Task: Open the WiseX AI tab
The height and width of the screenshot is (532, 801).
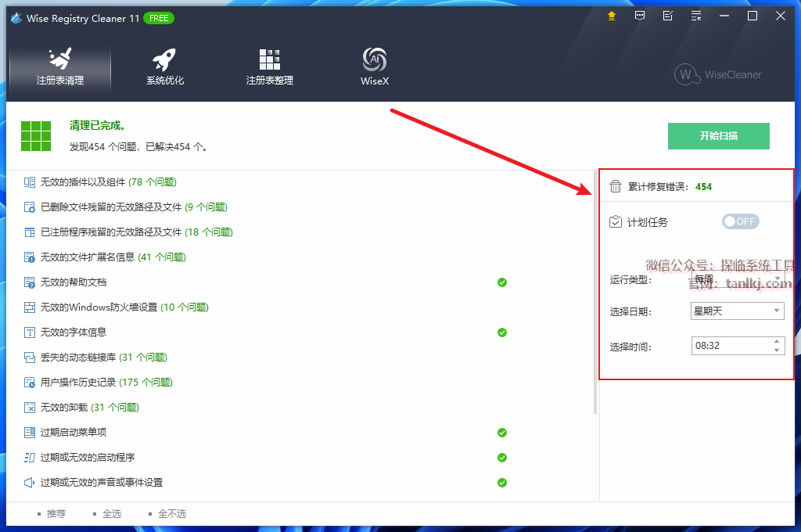Action: pos(375,67)
